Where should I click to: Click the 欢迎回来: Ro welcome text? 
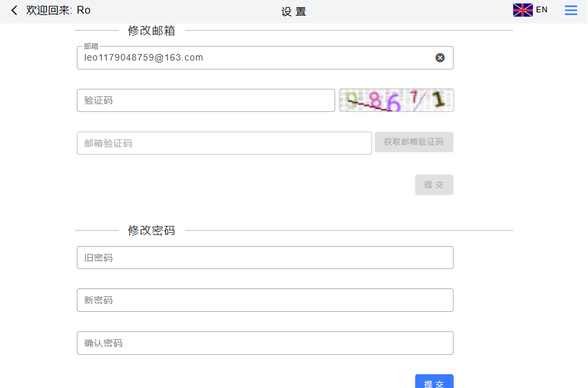(x=58, y=10)
